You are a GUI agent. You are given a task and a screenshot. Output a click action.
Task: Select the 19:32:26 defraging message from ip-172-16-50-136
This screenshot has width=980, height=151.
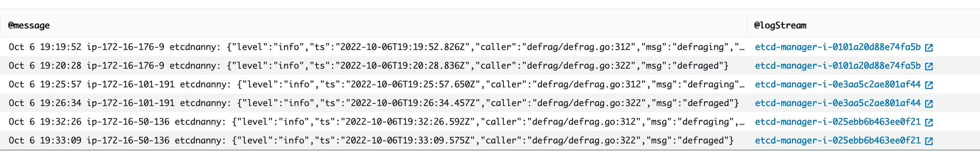(x=377, y=122)
